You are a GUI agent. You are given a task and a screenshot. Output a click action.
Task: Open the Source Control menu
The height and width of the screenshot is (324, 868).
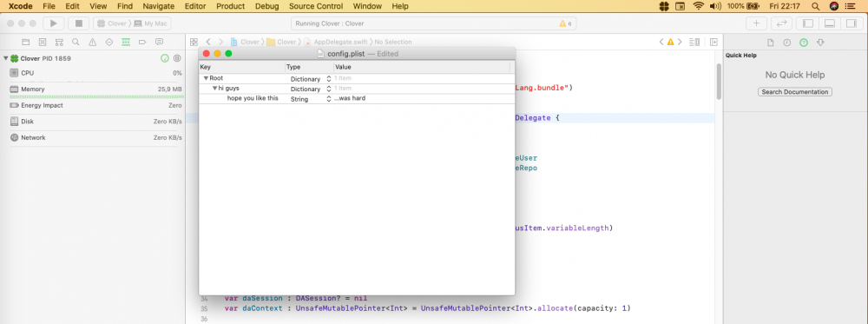click(x=317, y=6)
